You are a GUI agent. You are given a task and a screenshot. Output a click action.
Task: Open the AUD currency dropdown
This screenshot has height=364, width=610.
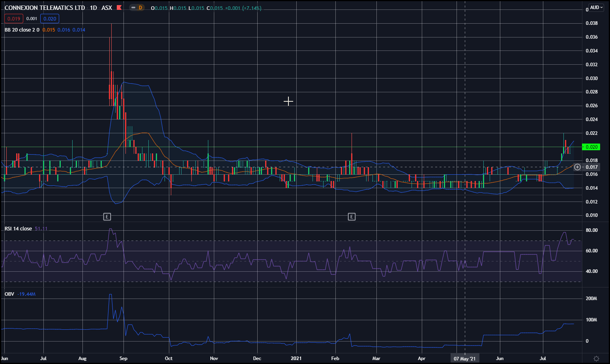[x=596, y=7]
